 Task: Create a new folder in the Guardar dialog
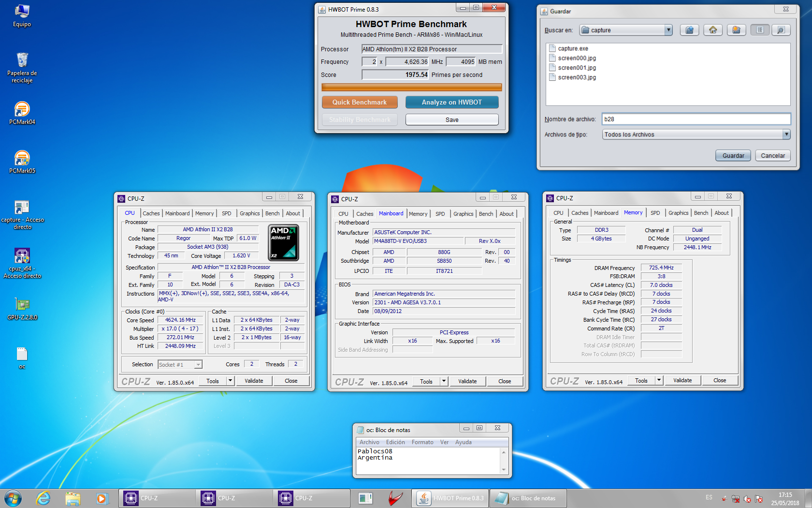click(x=736, y=30)
